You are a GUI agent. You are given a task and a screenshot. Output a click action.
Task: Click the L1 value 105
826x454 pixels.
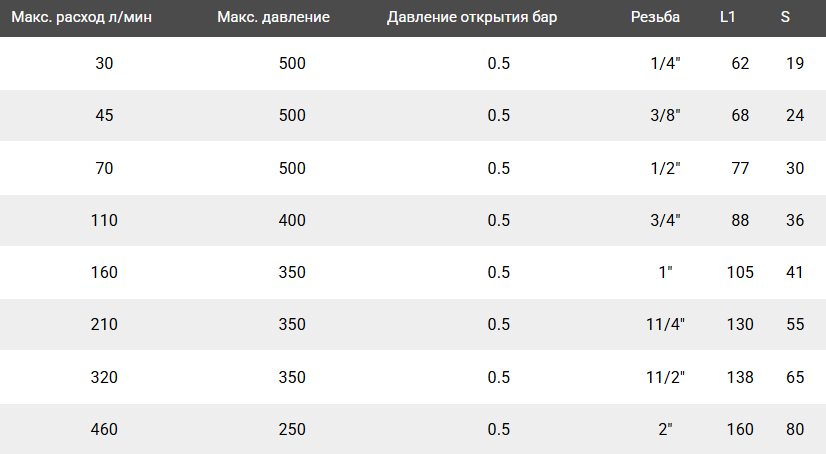(741, 273)
